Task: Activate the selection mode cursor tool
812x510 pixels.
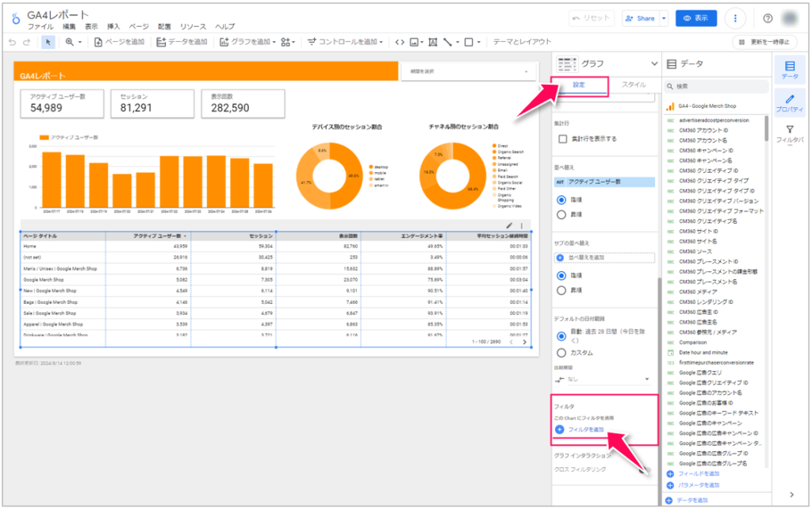Action: tap(48, 42)
